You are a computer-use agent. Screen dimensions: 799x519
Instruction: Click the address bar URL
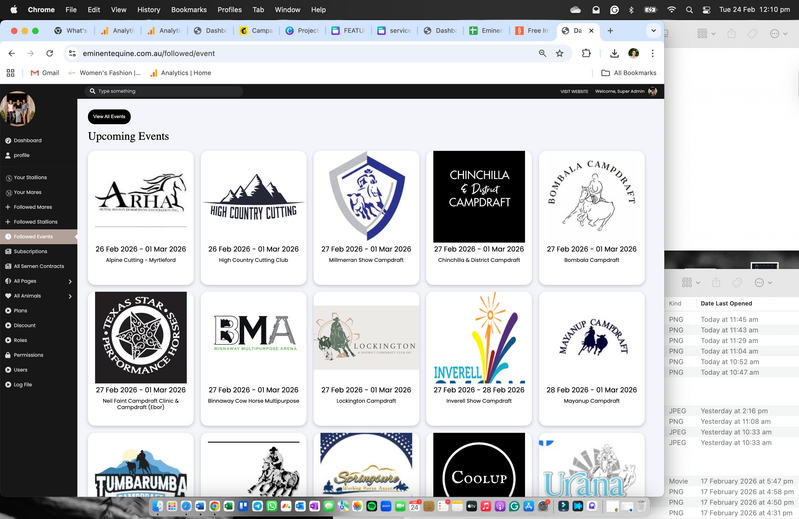pyautogui.click(x=148, y=53)
